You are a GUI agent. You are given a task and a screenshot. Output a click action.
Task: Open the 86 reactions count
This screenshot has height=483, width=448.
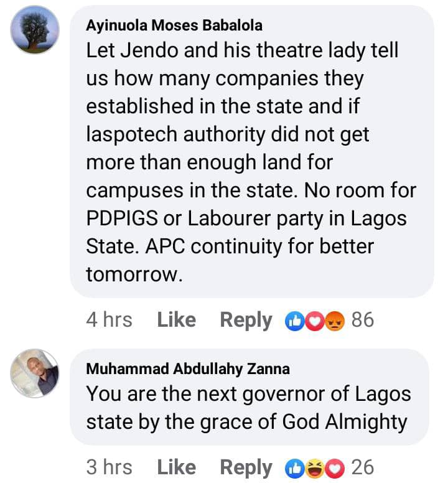click(363, 320)
